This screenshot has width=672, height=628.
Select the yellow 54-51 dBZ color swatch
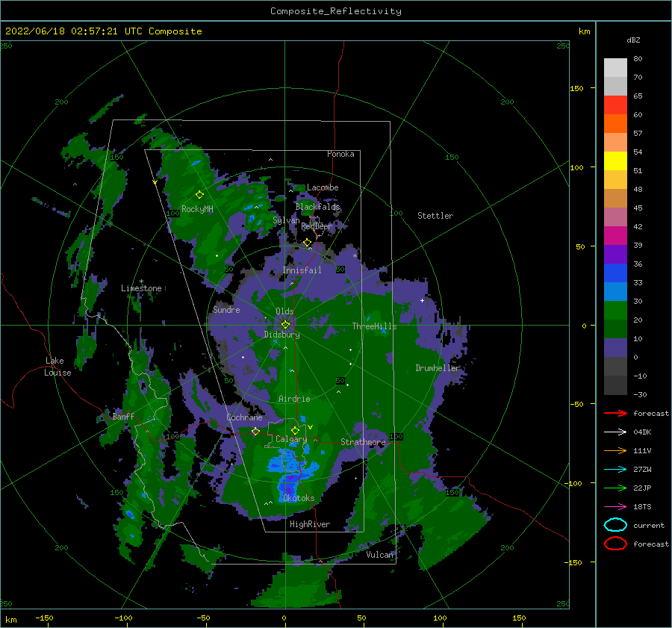(x=615, y=161)
